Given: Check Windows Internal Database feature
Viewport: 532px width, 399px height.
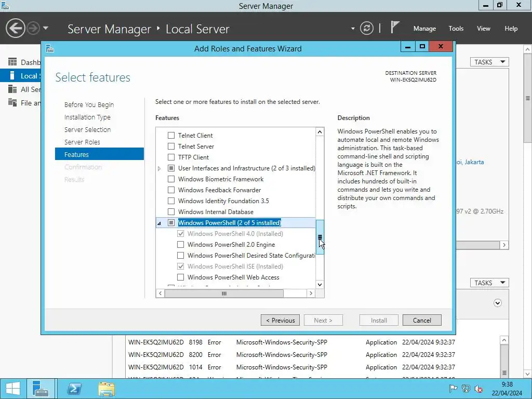Looking at the screenshot, I should point(171,212).
